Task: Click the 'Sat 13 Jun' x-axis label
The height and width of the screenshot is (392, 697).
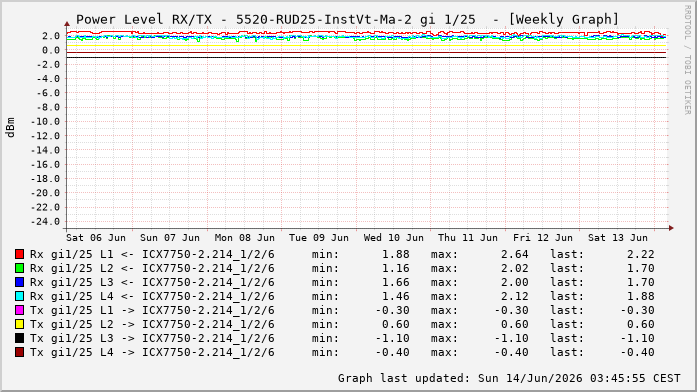Action: [x=617, y=238]
